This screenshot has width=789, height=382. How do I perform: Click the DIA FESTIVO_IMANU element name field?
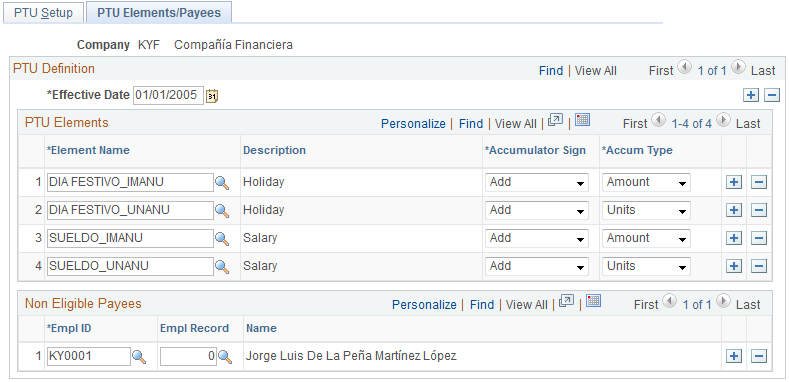point(130,182)
